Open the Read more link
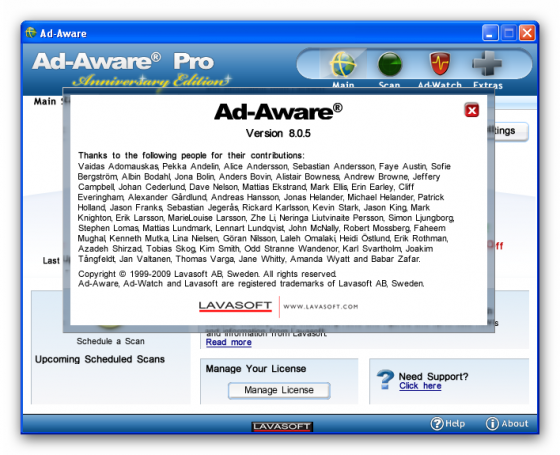The image size is (560, 455). (x=229, y=342)
